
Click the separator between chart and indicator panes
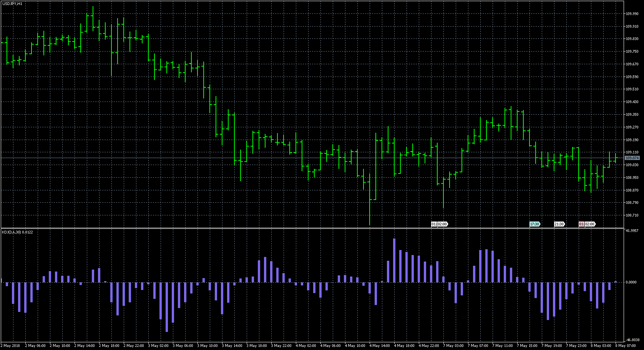tap(307, 228)
